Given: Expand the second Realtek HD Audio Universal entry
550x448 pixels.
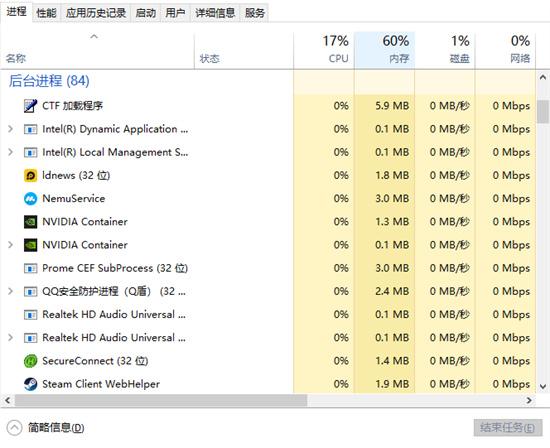Looking at the screenshot, I should [11, 338].
